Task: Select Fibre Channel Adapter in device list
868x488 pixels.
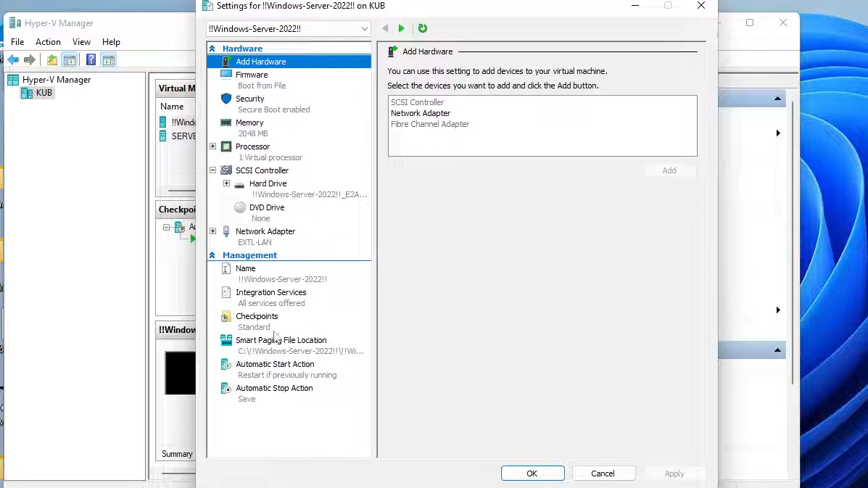Action: point(430,125)
